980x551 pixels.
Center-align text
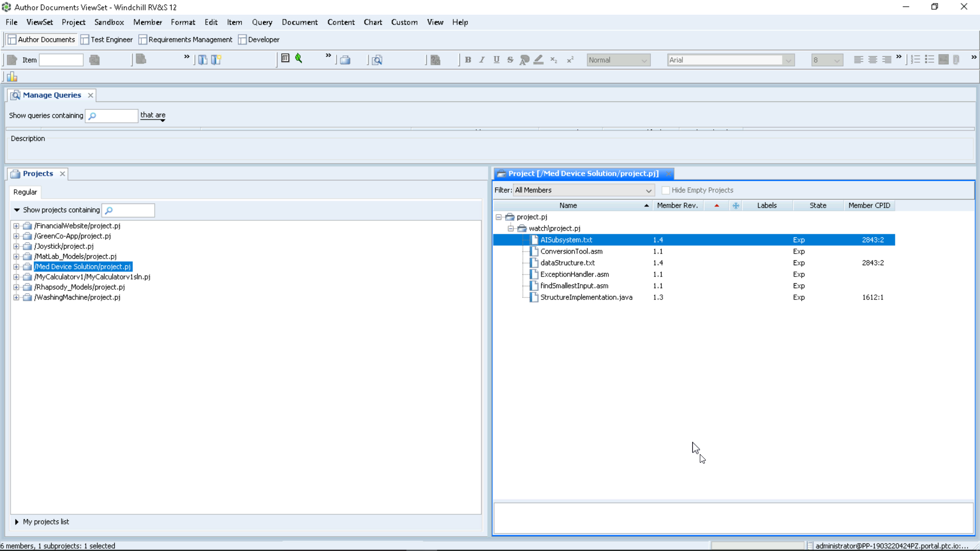click(x=873, y=60)
